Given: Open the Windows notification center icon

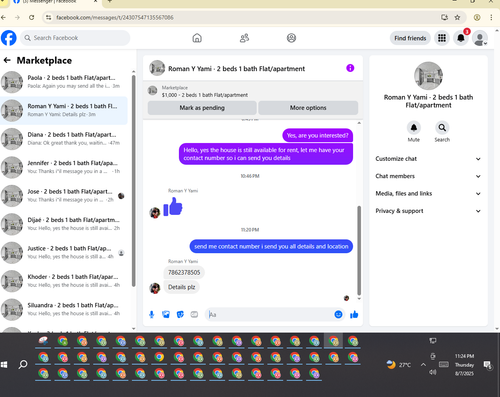Looking at the screenshot, I should 488,365.
